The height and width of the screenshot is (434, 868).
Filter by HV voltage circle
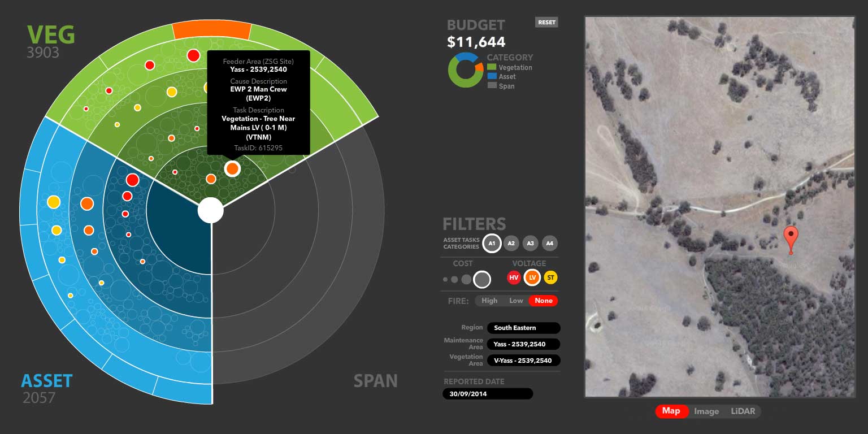point(514,277)
